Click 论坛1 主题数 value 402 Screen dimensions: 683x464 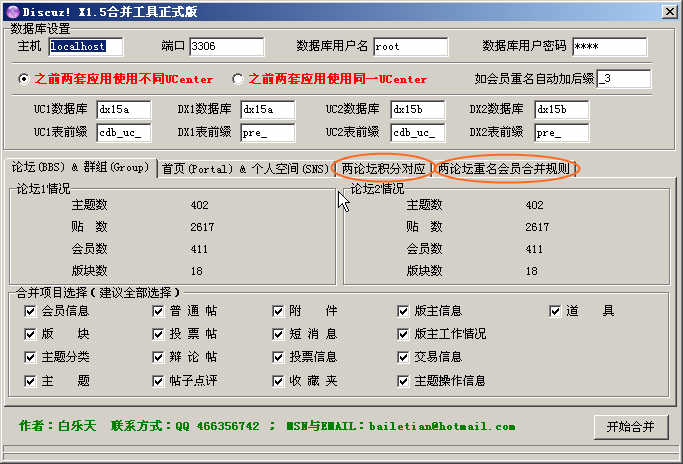pyautogui.click(x=199, y=205)
